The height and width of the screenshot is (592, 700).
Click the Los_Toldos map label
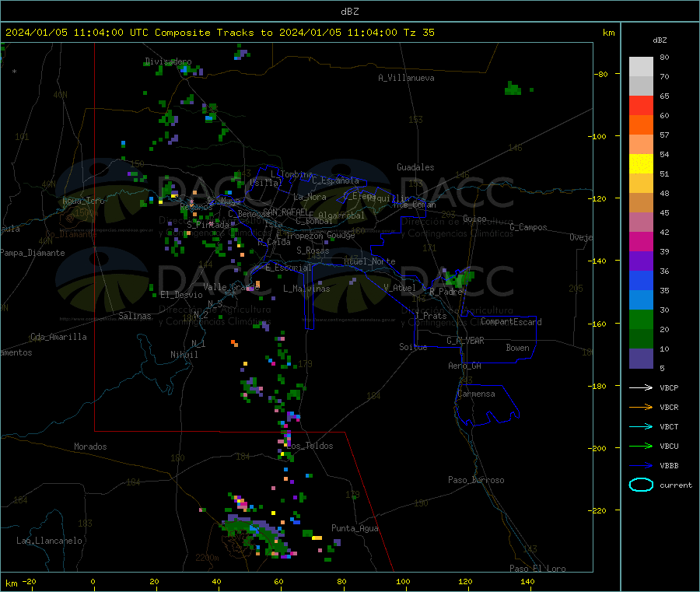coord(310,446)
